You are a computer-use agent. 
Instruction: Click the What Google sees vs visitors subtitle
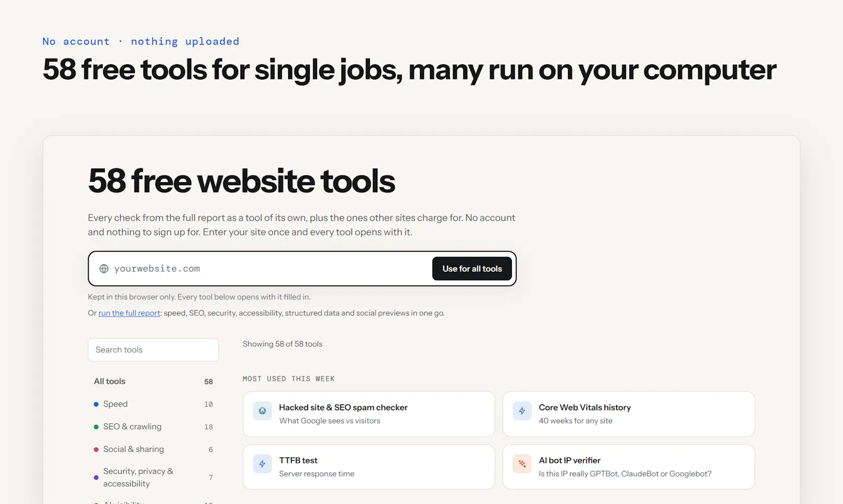coord(330,421)
